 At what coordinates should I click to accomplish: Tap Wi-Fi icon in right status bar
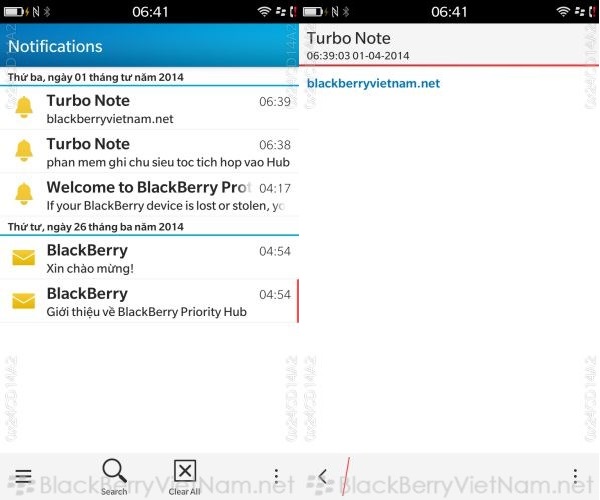pyautogui.click(x=563, y=12)
